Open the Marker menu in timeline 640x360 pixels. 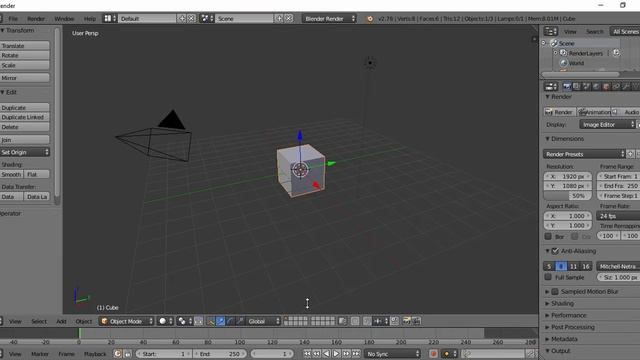40,354
